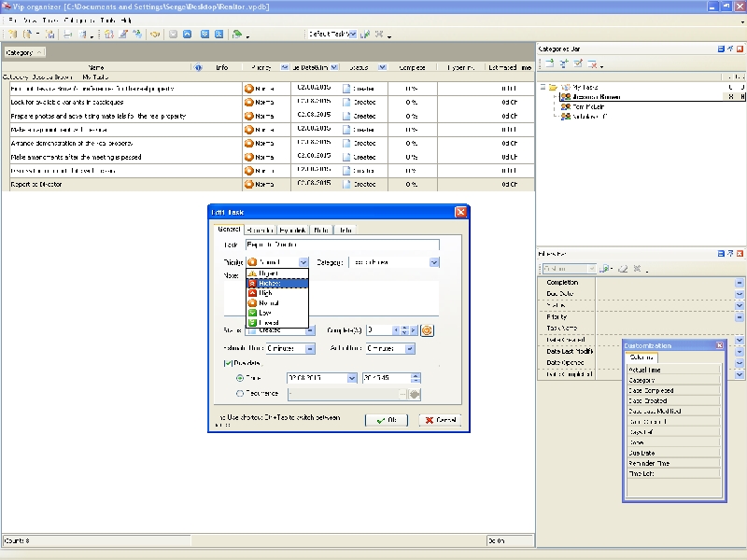Select the Recurrence radio button
This screenshot has height=560, width=747.
click(241, 394)
